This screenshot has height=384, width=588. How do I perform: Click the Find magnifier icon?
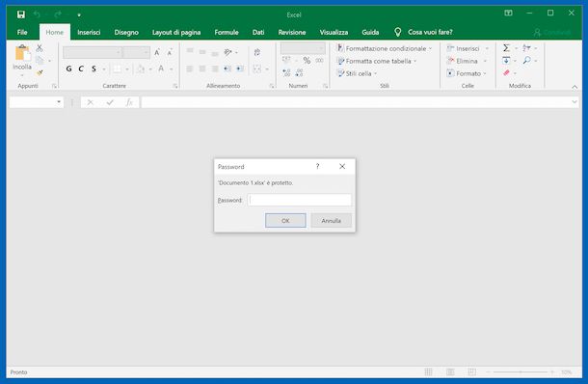[x=527, y=60]
